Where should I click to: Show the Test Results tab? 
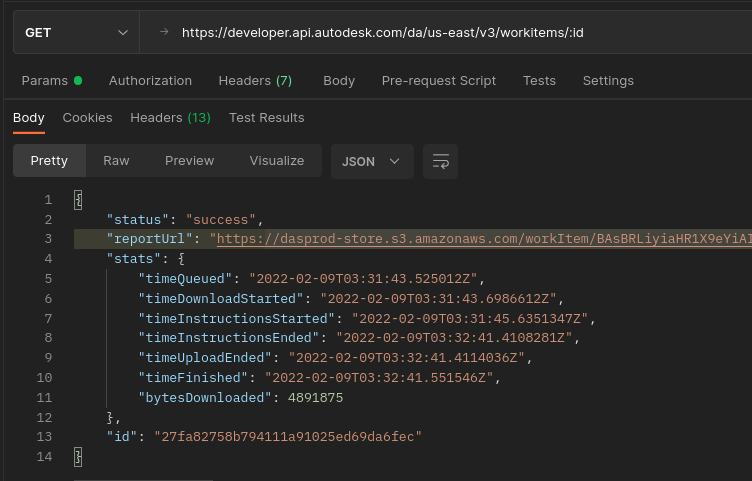pos(267,118)
